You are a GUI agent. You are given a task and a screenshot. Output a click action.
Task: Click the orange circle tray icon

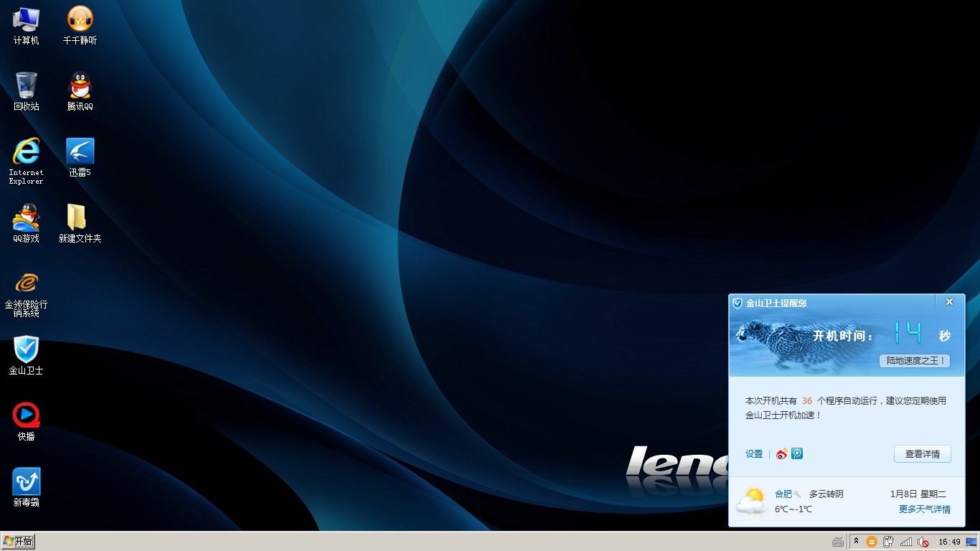pyautogui.click(x=872, y=542)
